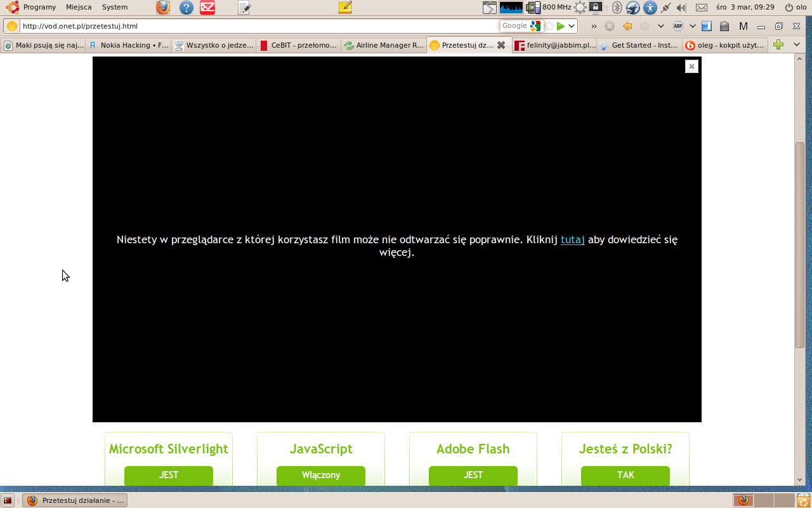Click the site identity icon beside URL
Viewport: 812px width, 508px height.
12,26
